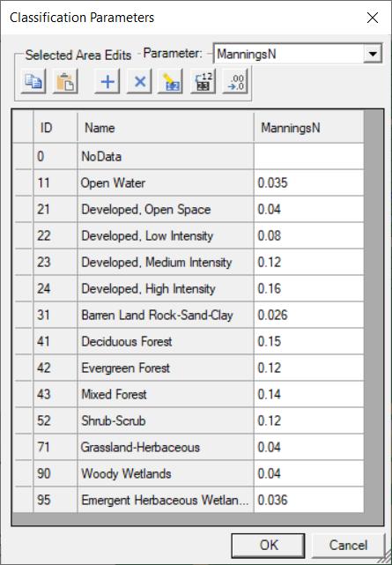Viewport: 392px width, 565px height.
Task: Click ID cell 95
Action: tap(55, 500)
